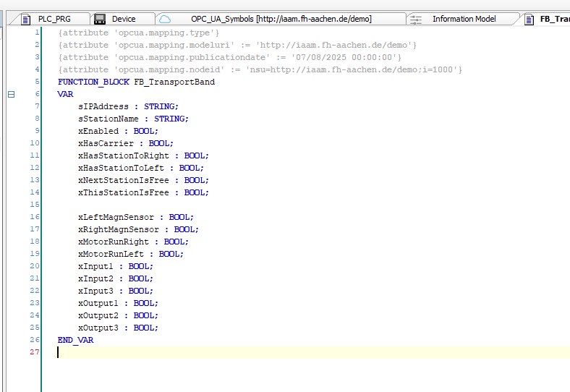570x392 pixels.
Task: Switch to the Information Model tab
Action: (x=464, y=20)
